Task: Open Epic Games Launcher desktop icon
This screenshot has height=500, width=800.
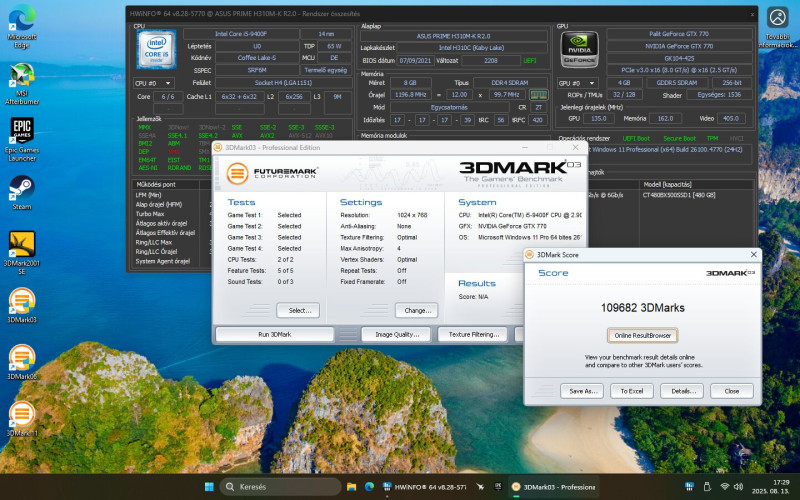Action: click(22, 140)
